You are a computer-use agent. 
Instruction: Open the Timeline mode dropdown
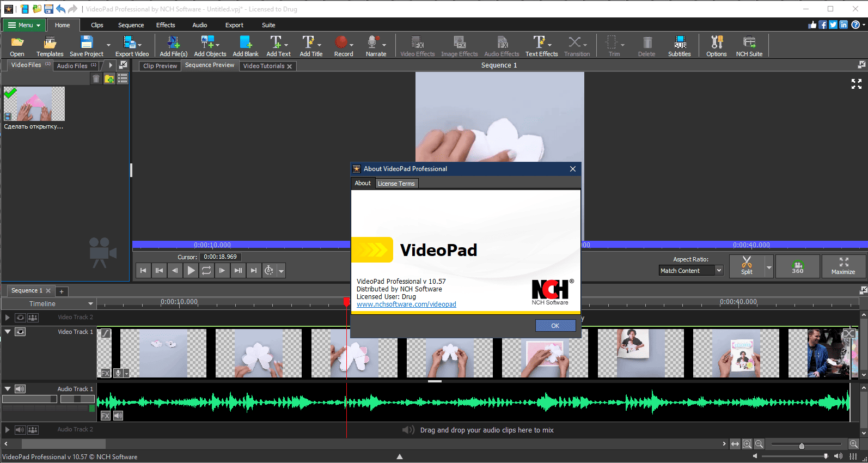tap(50, 303)
